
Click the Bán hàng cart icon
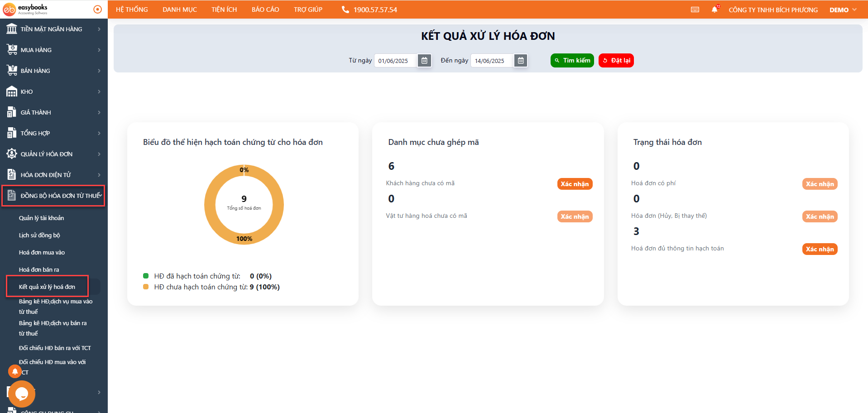[x=12, y=71]
